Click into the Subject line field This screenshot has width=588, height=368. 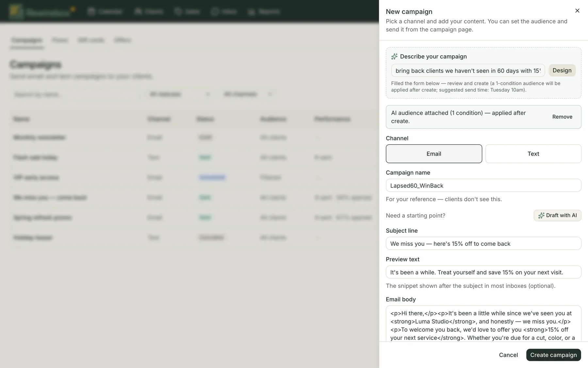(483, 244)
